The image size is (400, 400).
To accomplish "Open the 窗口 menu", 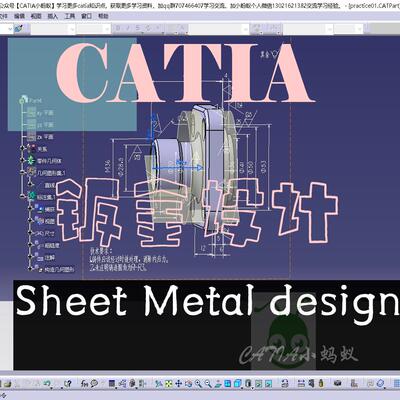I will coord(86,16).
